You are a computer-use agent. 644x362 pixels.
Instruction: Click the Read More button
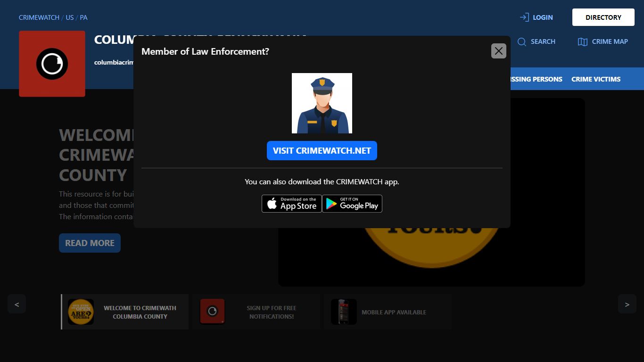90,243
